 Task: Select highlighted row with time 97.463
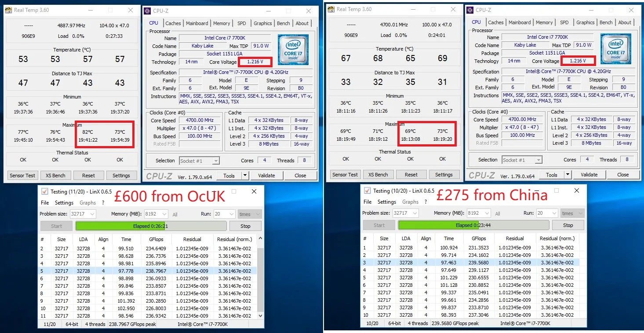tap(470, 263)
